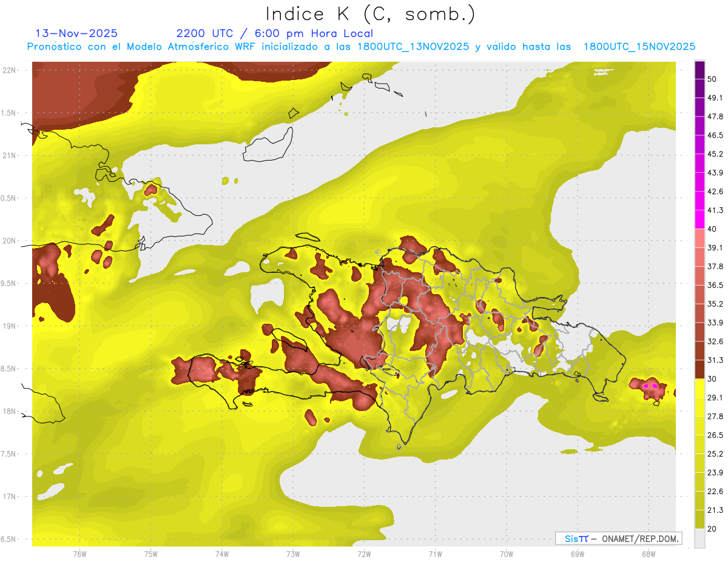The image size is (728, 562).
Task: Pick the dark purple color bar segment above 50
Action: 700,70
